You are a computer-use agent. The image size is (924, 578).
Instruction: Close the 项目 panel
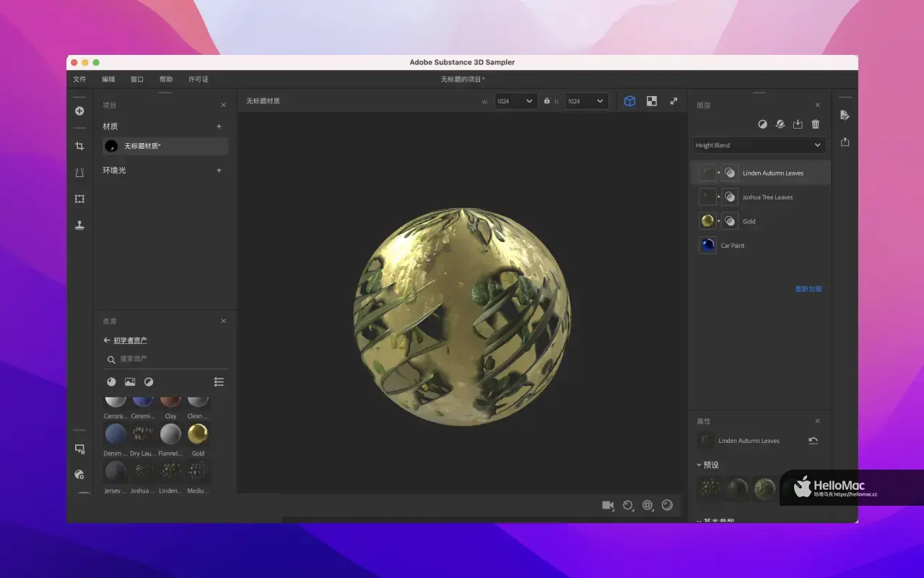tap(223, 105)
